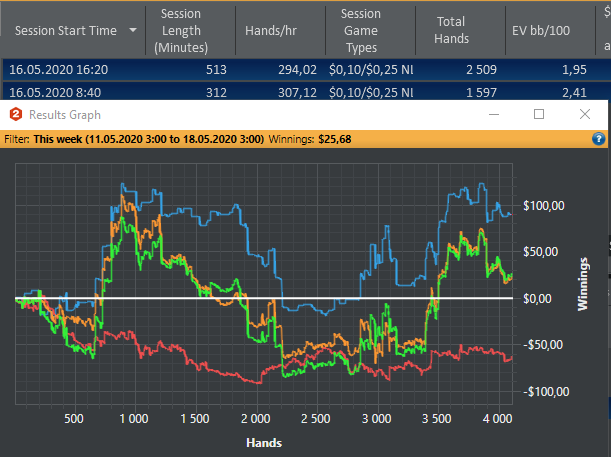This screenshot has width=611, height=457.
Task: Click the EV bb/100 column header
Action: 541,30
